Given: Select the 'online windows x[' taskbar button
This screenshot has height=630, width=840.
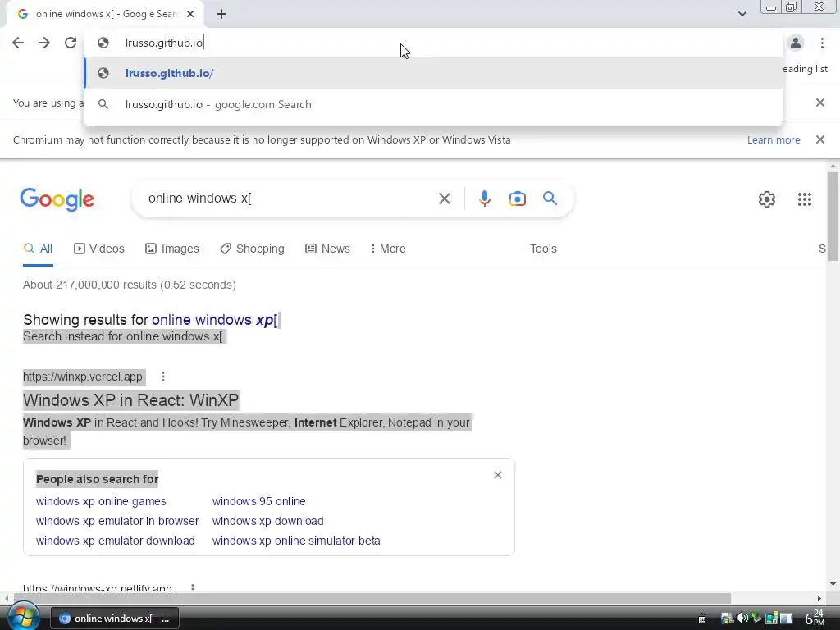Looking at the screenshot, I should (x=115, y=619).
